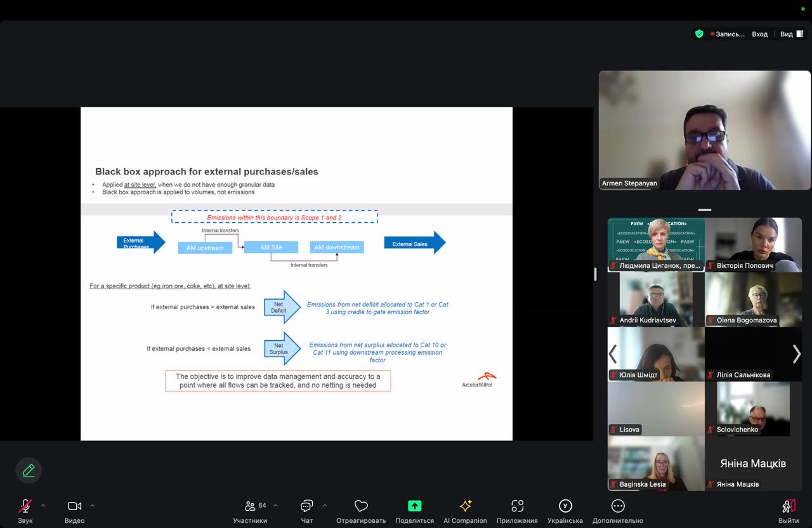This screenshot has height=528, width=812.
Task: Unmute microphone with Звук button
Action: coord(25,506)
